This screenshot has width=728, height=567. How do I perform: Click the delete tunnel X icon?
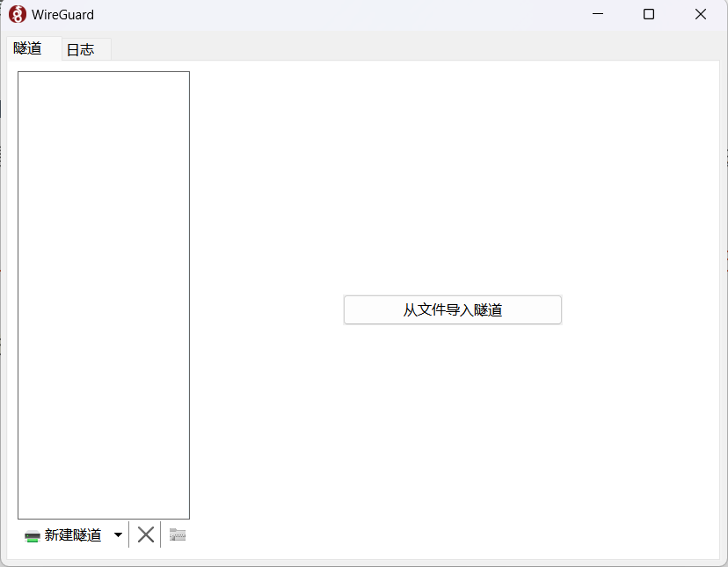coord(145,535)
